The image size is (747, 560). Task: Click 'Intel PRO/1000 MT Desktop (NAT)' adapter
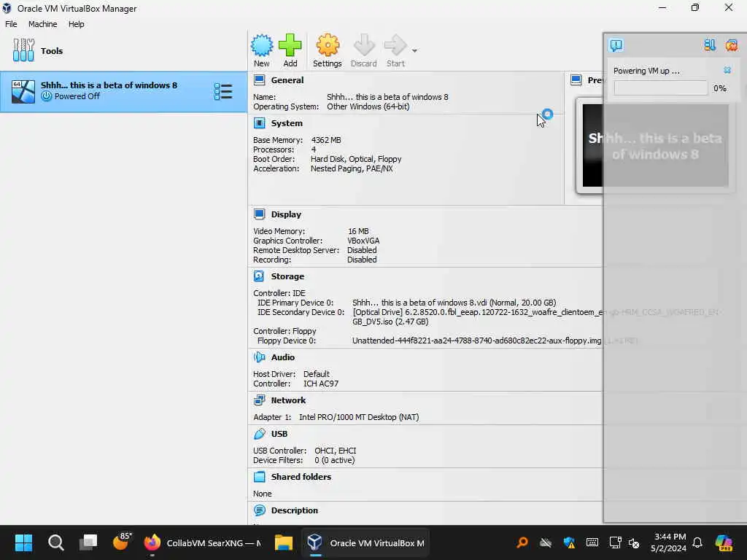coord(359,416)
